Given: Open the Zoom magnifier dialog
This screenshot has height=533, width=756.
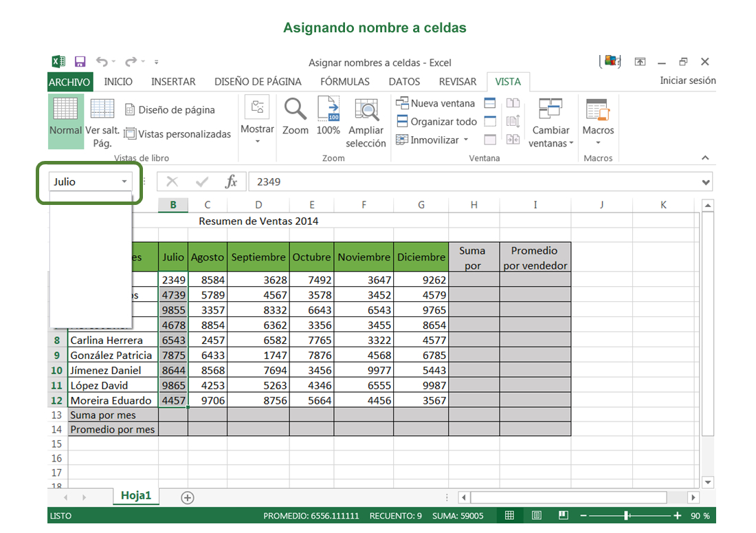Looking at the screenshot, I should 295,117.
